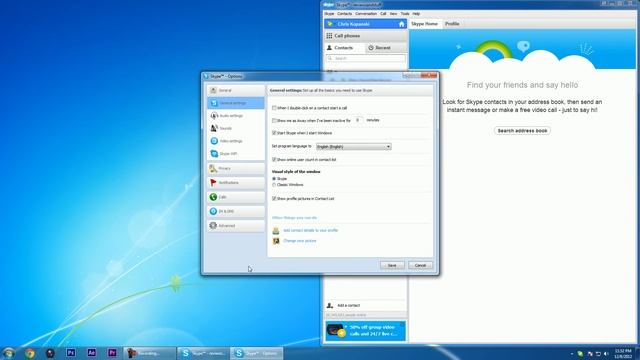Uncheck Start Skype when I start Windows
The height and width of the screenshot is (360, 640).
tap(274, 133)
